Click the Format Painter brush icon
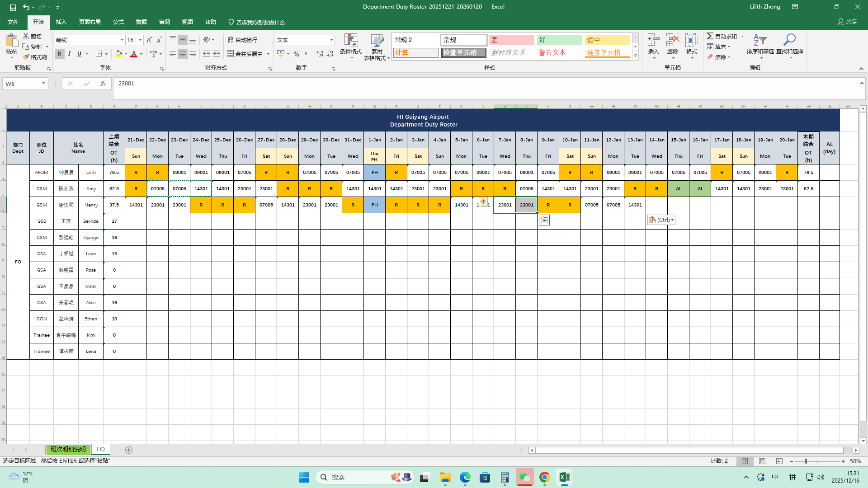 coord(26,57)
